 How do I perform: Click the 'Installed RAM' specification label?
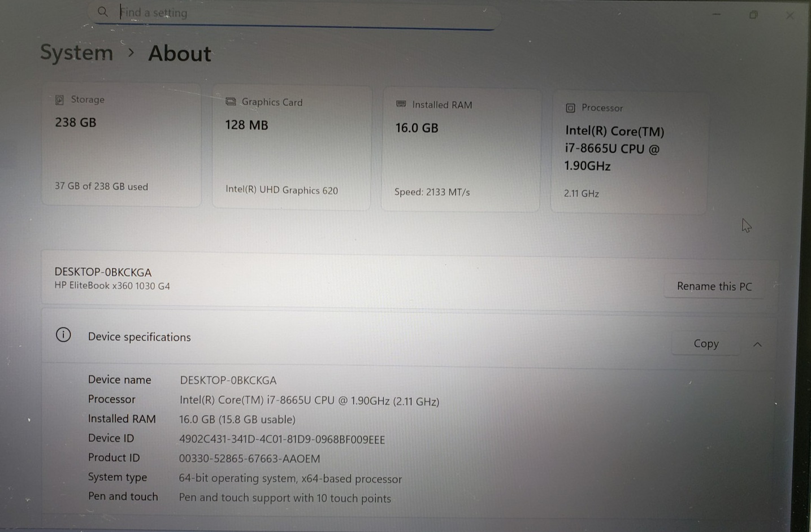pyautogui.click(x=122, y=418)
